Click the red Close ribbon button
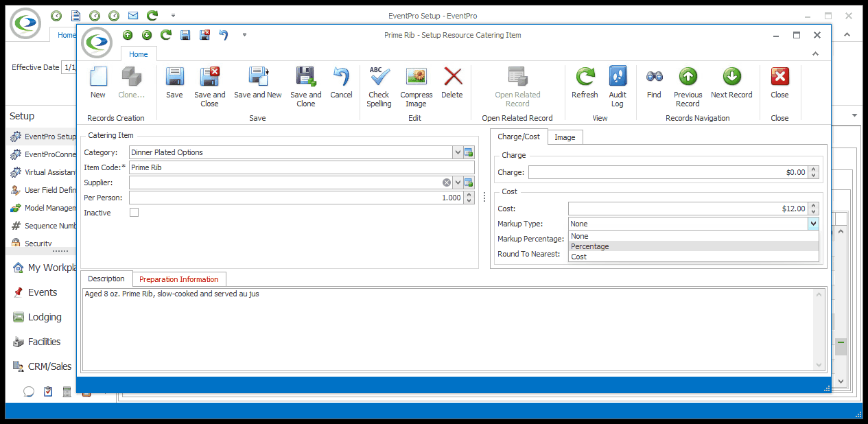The image size is (868, 424). 779,83
